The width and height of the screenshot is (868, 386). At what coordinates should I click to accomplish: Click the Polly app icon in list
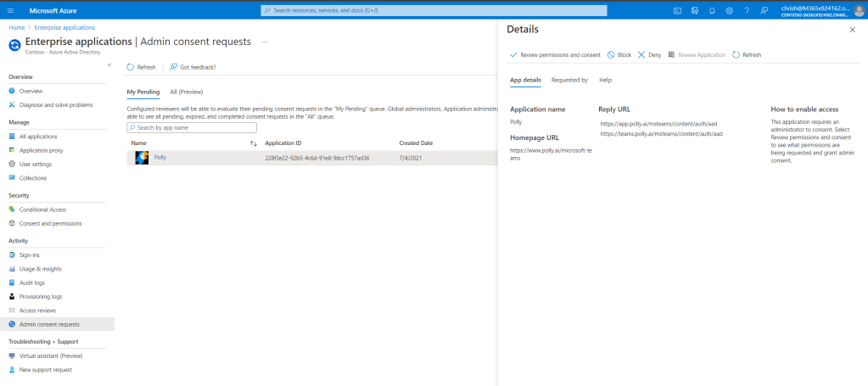142,158
